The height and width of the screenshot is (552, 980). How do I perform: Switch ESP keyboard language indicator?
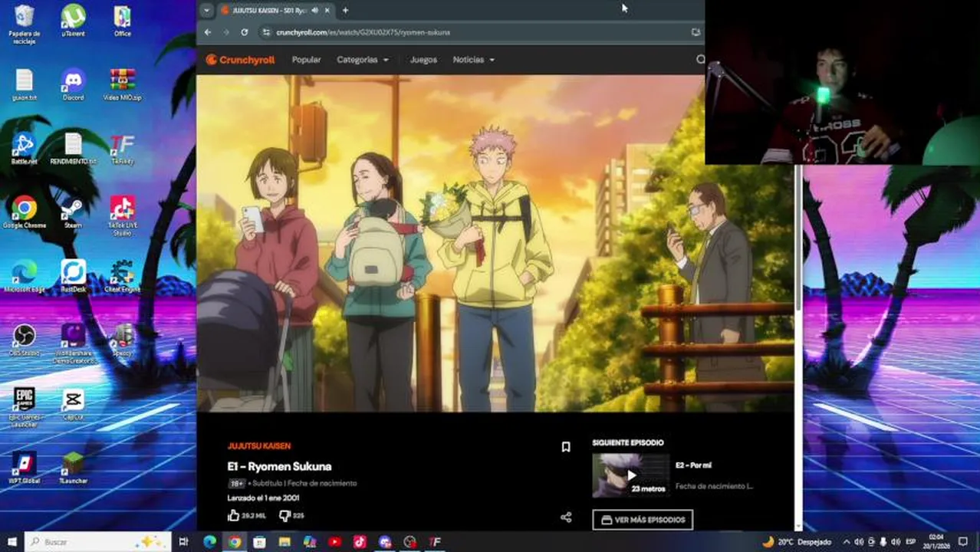click(x=911, y=542)
